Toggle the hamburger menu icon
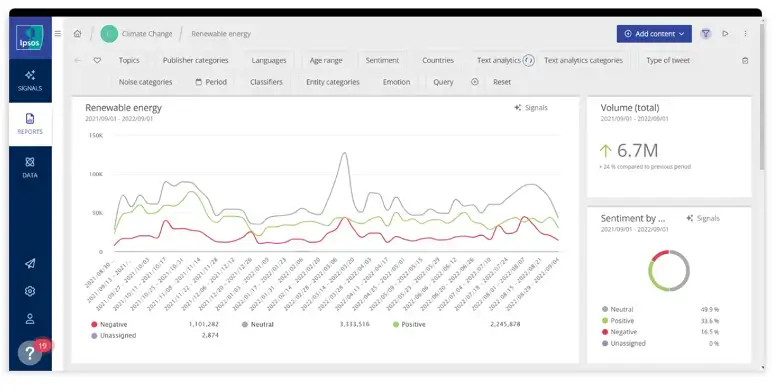Image resolution: width=780 pixels, height=390 pixels. [58, 34]
